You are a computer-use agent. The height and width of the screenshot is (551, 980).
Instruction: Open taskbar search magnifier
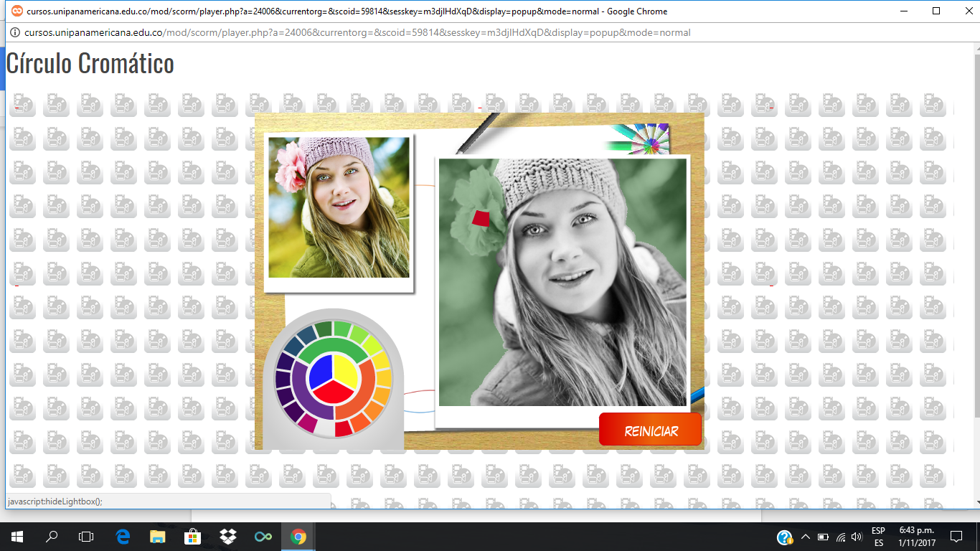click(52, 537)
